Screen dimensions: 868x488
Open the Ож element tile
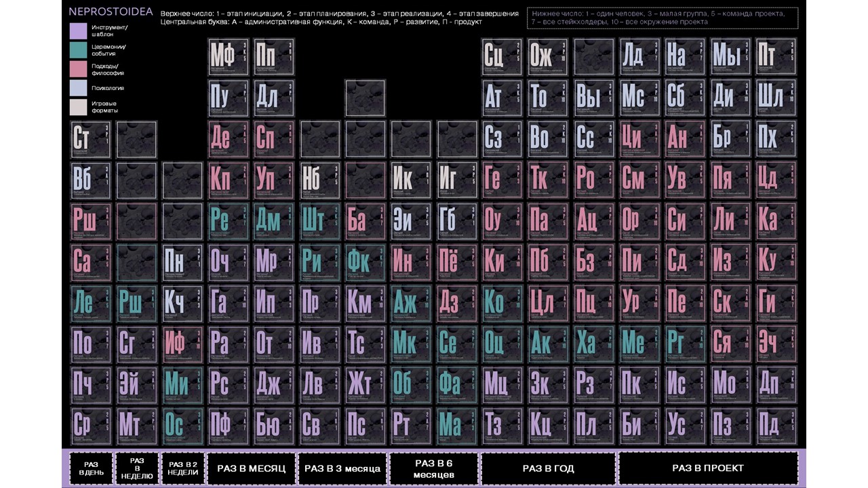point(548,56)
